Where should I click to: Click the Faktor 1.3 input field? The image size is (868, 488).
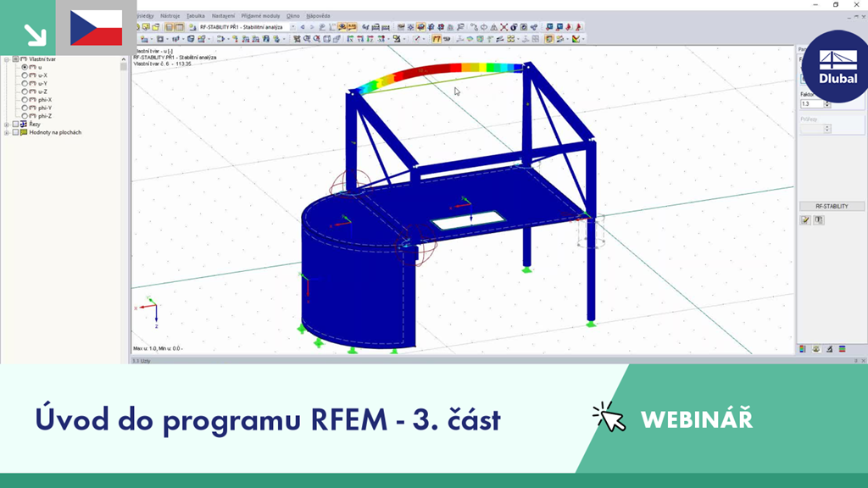pyautogui.click(x=812, y=104)
